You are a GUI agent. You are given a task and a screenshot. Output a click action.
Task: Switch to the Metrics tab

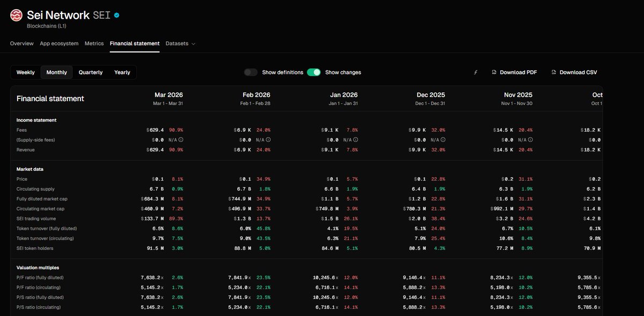(x=94, y=44)
